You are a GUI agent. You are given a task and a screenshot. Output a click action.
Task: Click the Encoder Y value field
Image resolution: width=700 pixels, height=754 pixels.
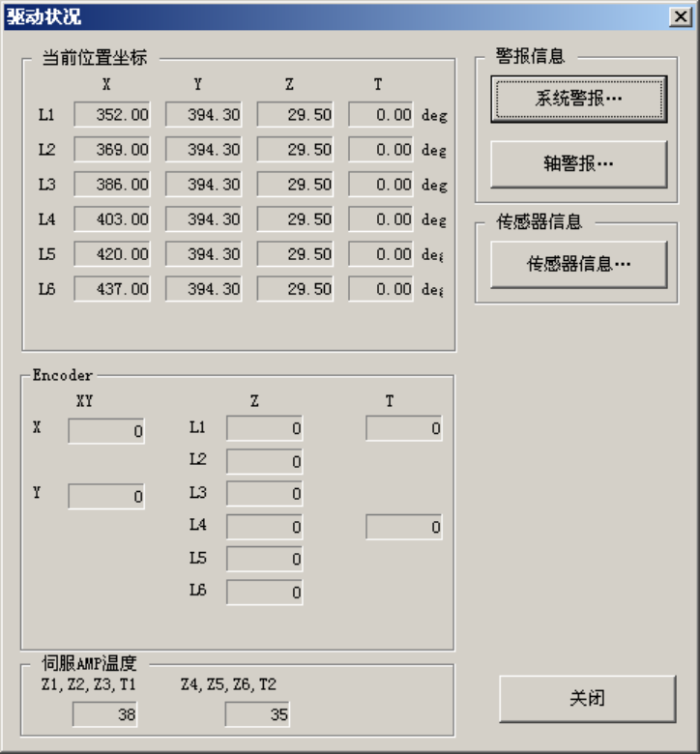click(106, 496)
